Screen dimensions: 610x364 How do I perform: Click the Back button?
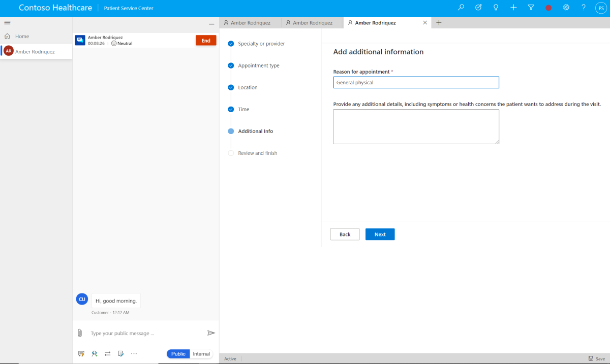coord(345,235)
